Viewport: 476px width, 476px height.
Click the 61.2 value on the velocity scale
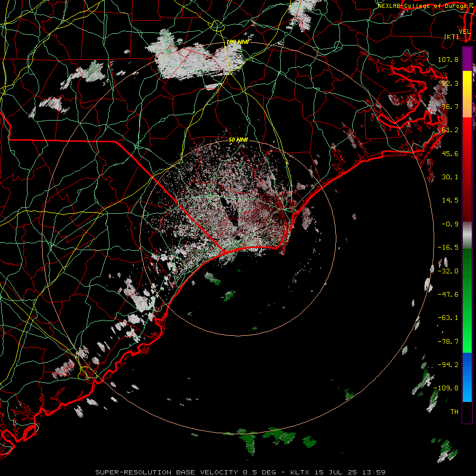(x=450, y=130)
